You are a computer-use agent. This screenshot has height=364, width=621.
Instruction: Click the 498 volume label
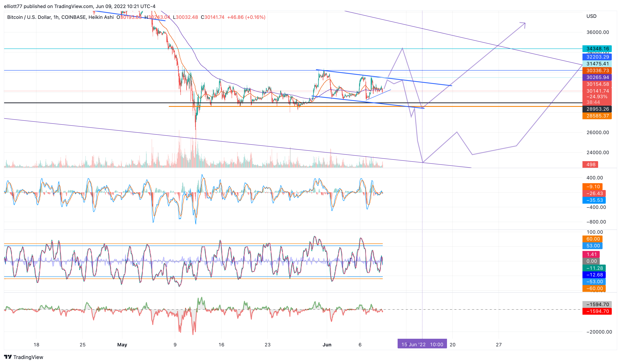590,164
